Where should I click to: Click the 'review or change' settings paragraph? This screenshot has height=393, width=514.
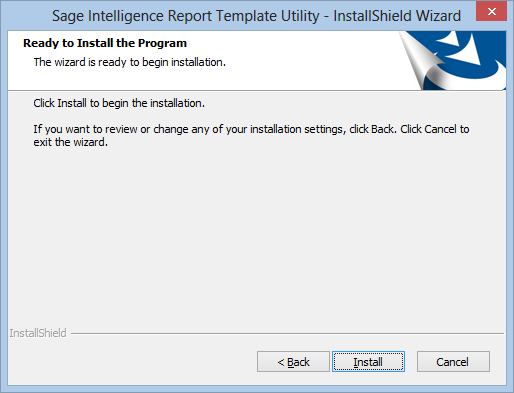(251, 129)
